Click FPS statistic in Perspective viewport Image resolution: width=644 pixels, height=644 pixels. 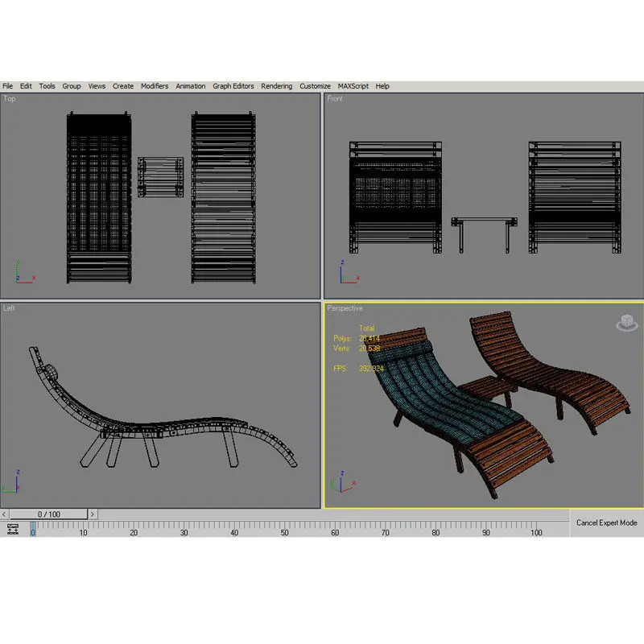click(358, 369)
